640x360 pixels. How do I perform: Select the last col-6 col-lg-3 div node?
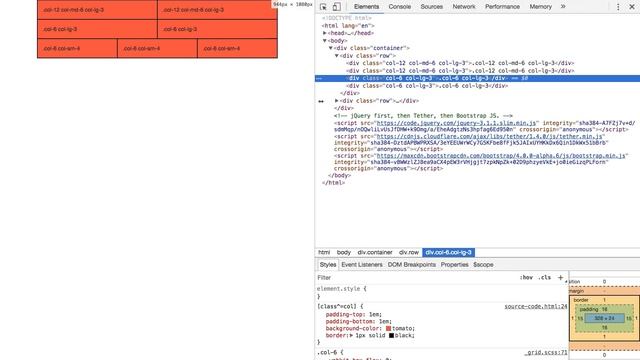(427, 86)
